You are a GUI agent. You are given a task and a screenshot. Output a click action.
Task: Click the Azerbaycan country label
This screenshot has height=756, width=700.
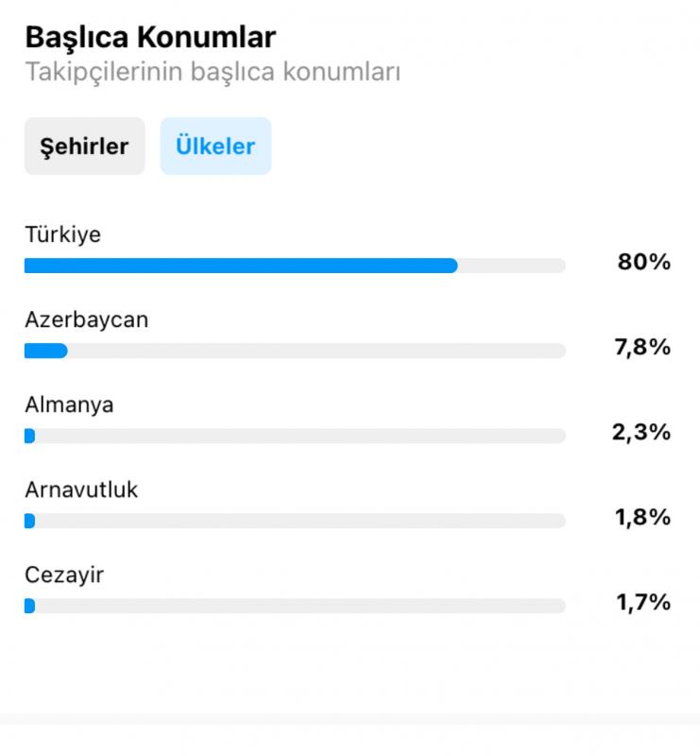point(87,319)
